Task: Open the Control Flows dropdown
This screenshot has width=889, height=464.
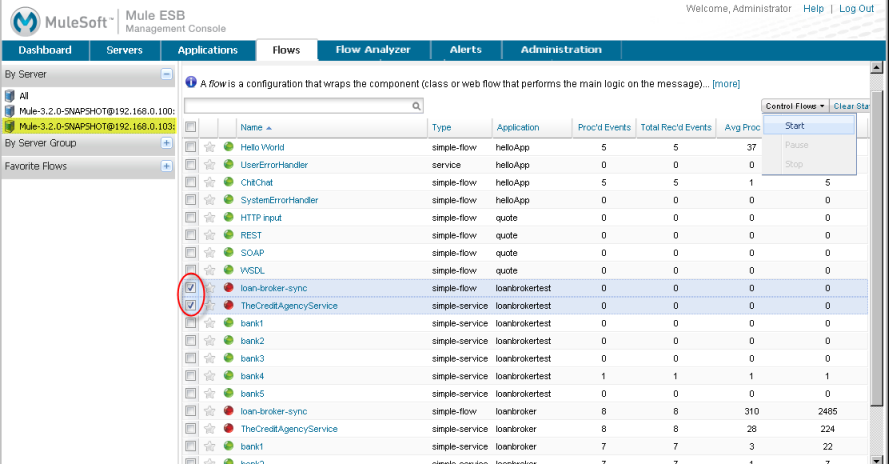Action: tap(795, 106)
